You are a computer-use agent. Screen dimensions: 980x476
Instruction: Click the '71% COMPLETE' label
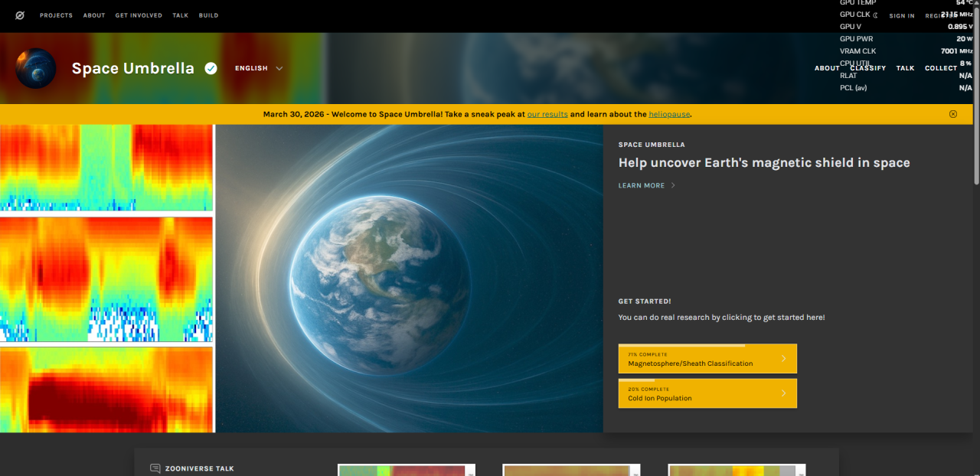[x=648, y=354]
